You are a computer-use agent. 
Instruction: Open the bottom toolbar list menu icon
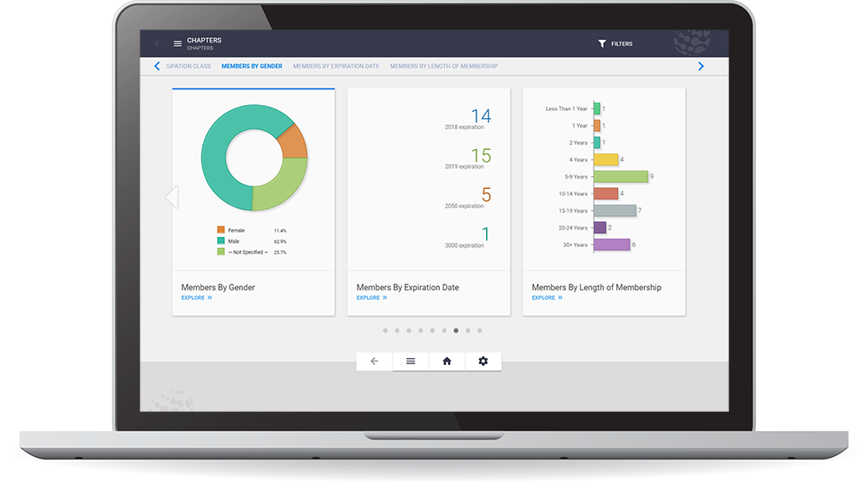point(411,362)
